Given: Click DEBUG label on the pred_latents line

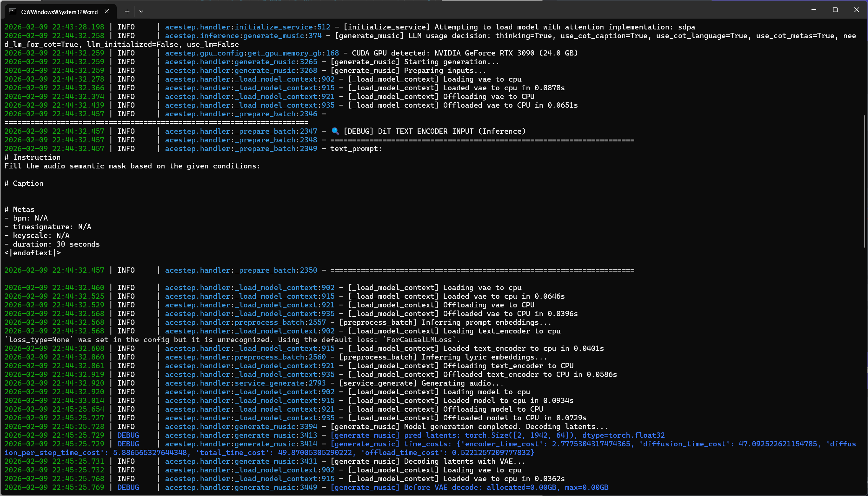Looking at the screenshot, I should click(128, 436).
